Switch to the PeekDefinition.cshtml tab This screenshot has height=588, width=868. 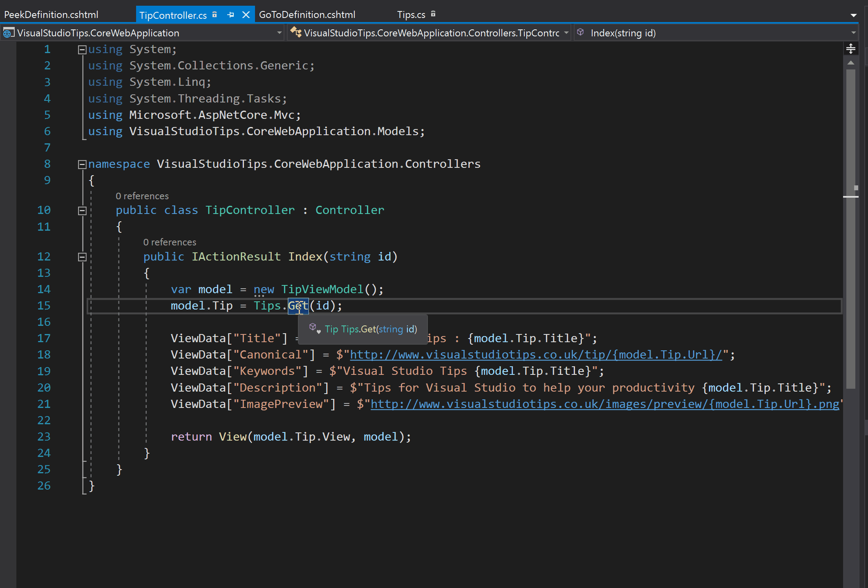coord(51,14)
